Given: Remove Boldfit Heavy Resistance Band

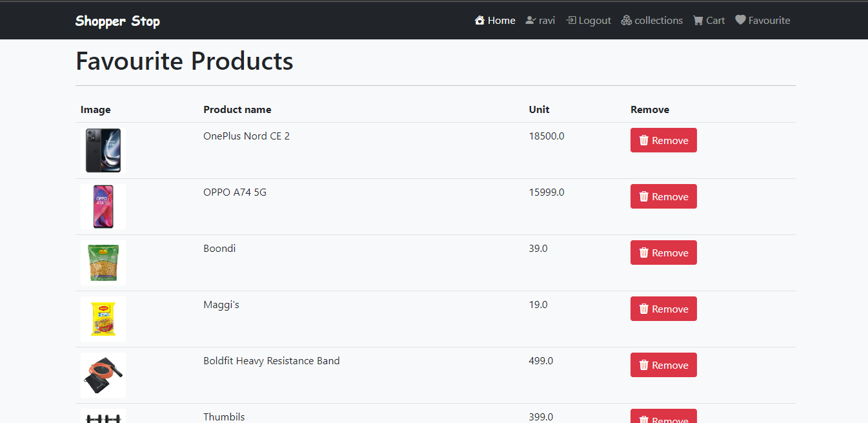Looking at the screenshot, I should coord(663,365).
